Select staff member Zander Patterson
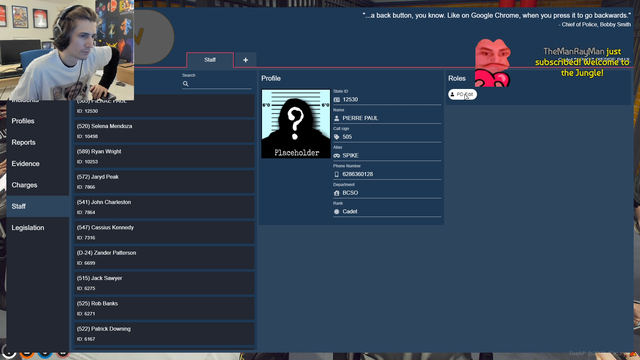Viewport: 640px width, 360px height. pos(164,258)
